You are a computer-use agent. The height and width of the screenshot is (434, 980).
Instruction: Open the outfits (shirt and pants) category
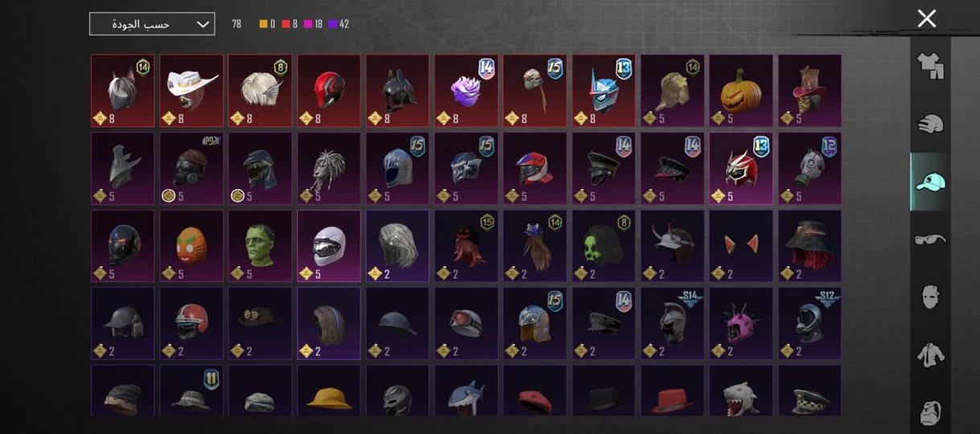(x=930, y=67)
